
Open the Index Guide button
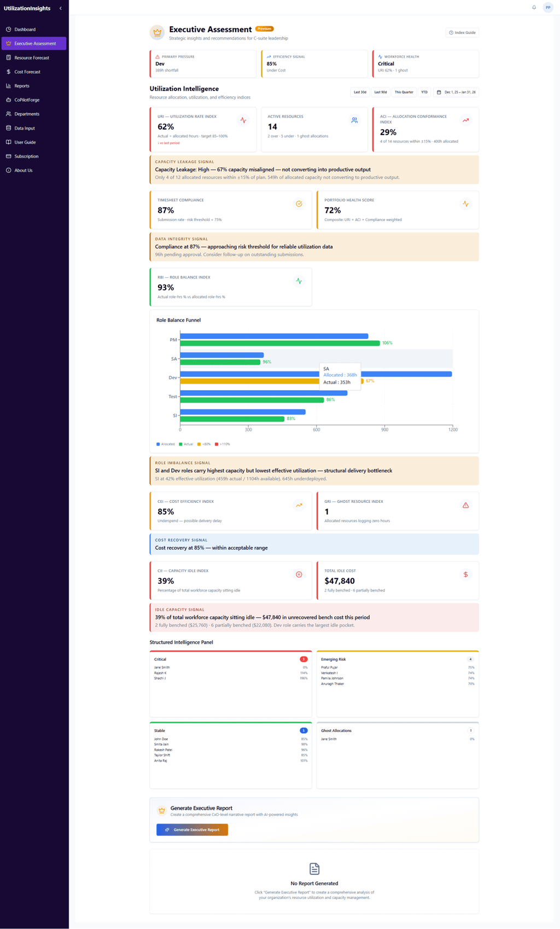[x=463, y=33]
